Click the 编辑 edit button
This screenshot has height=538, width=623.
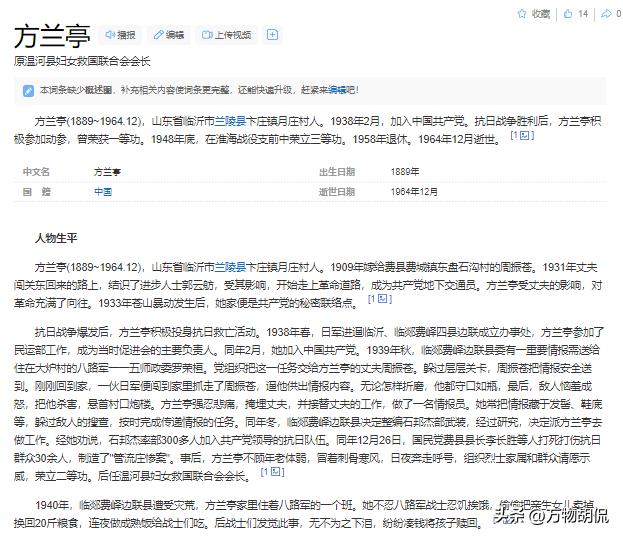pos(169,35)
